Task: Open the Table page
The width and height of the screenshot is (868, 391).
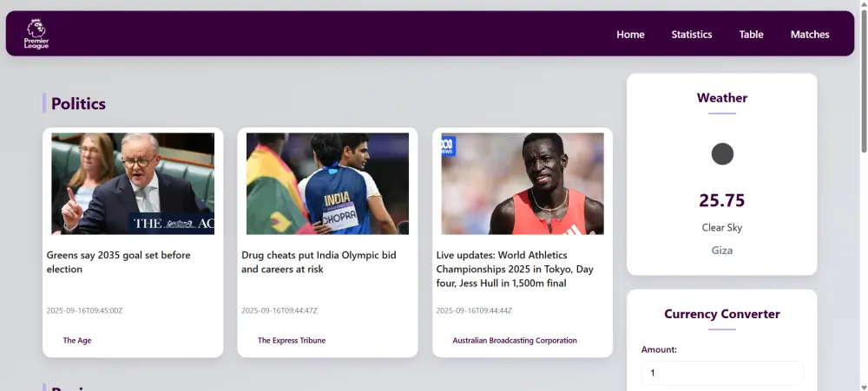Action: (751, 35)
